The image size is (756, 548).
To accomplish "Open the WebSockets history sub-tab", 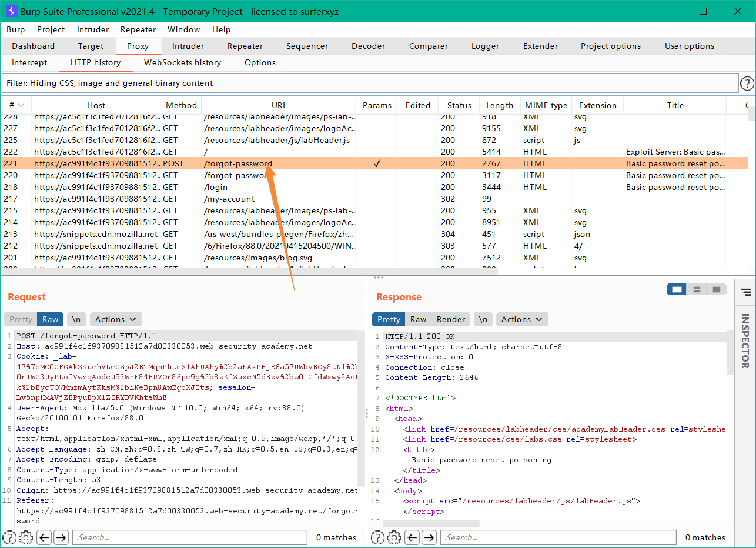I will [x=182, y=62].
